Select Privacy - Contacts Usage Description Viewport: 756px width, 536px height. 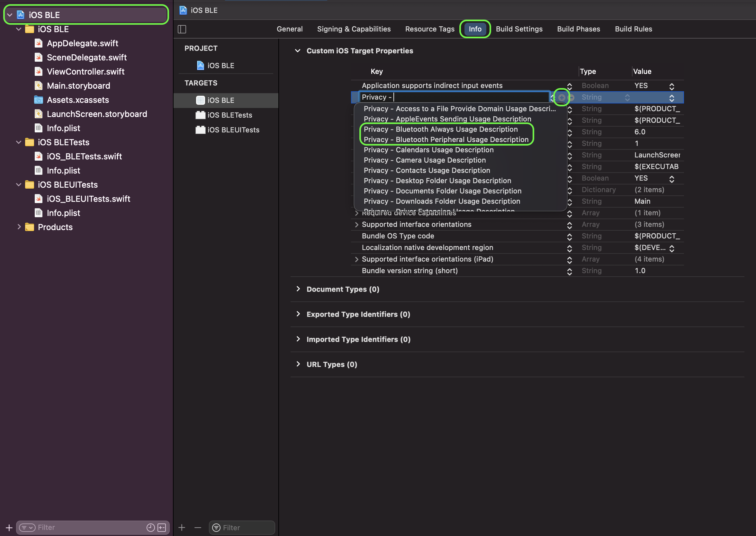coord(427,170)
